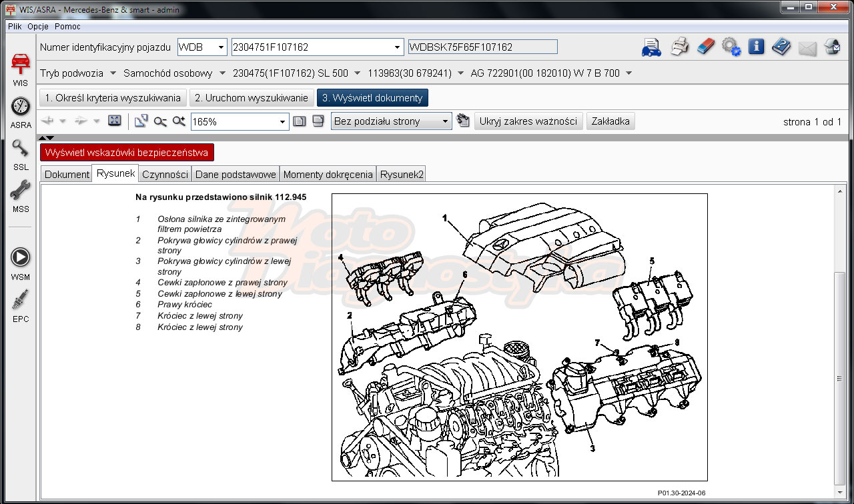
Task: Open the ASRA module in sidebar
Action: tap(21, 107)
